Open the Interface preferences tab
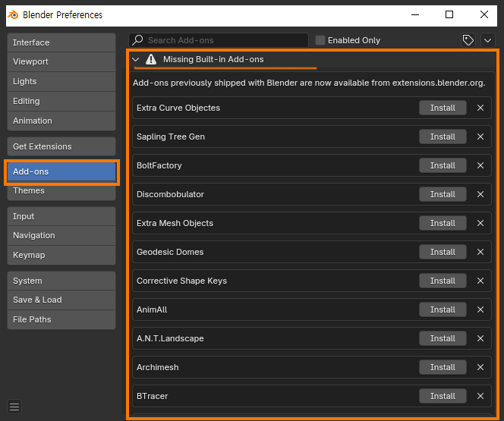504x421 pixels. (61, 42)
